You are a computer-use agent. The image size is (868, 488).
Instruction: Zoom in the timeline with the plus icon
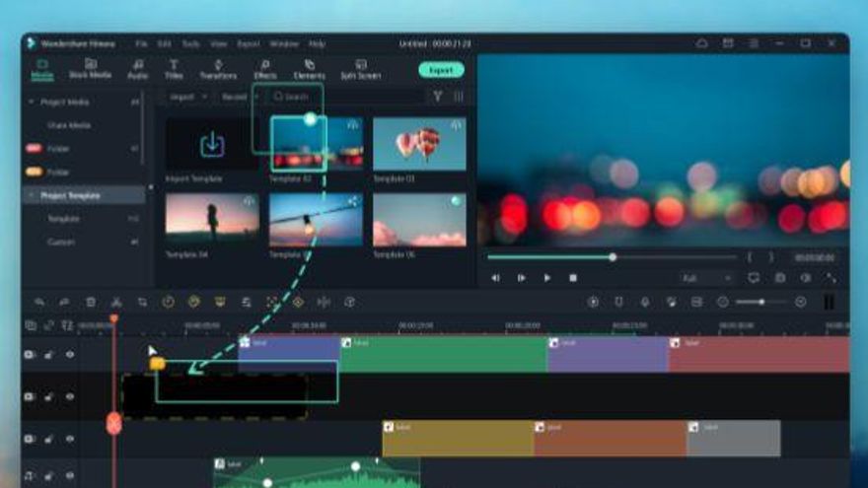pyautogui.click(x=801, y=302)
